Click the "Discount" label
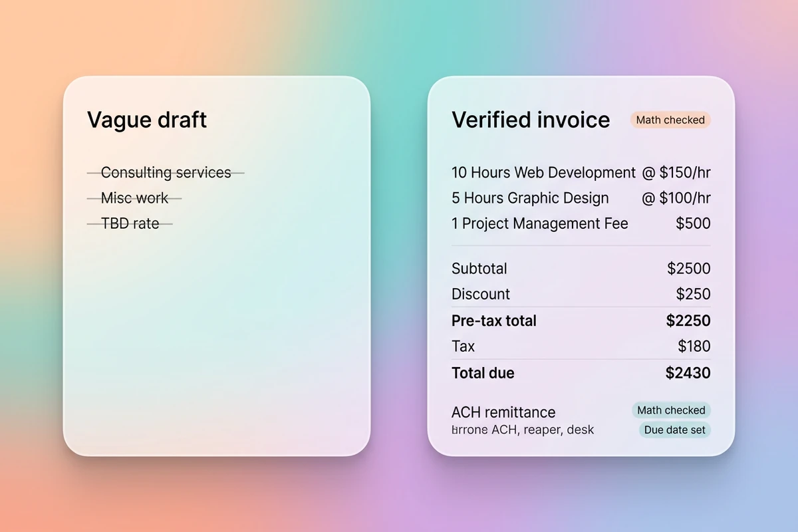 [481, 294]
